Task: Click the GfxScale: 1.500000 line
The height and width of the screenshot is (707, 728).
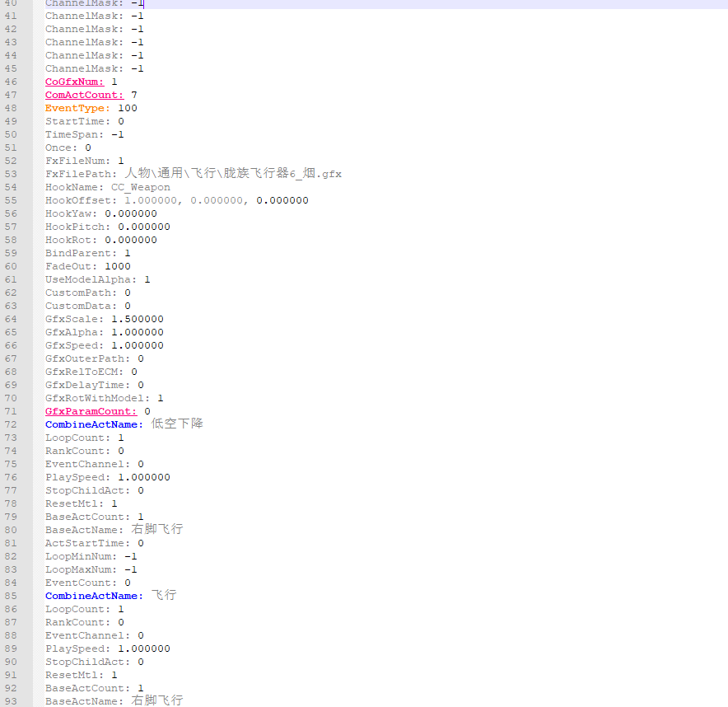Action: pyautogui.click(x=105, y=319)
